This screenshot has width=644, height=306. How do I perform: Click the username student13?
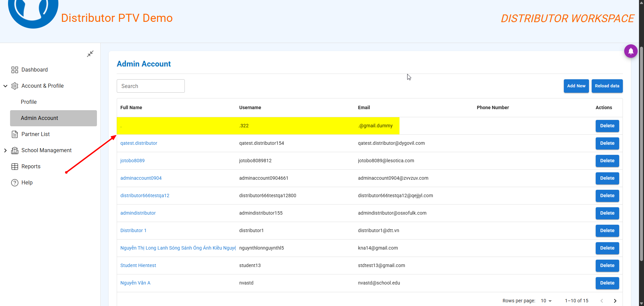pyautogui.click(x=250, y=265)
